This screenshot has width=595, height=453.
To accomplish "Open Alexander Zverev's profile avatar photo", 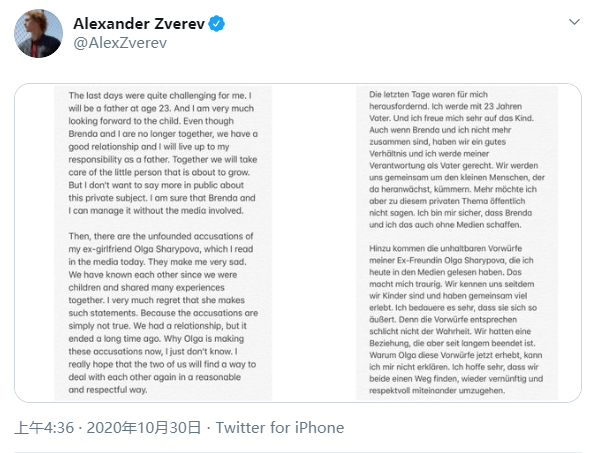I will point(38,33).
